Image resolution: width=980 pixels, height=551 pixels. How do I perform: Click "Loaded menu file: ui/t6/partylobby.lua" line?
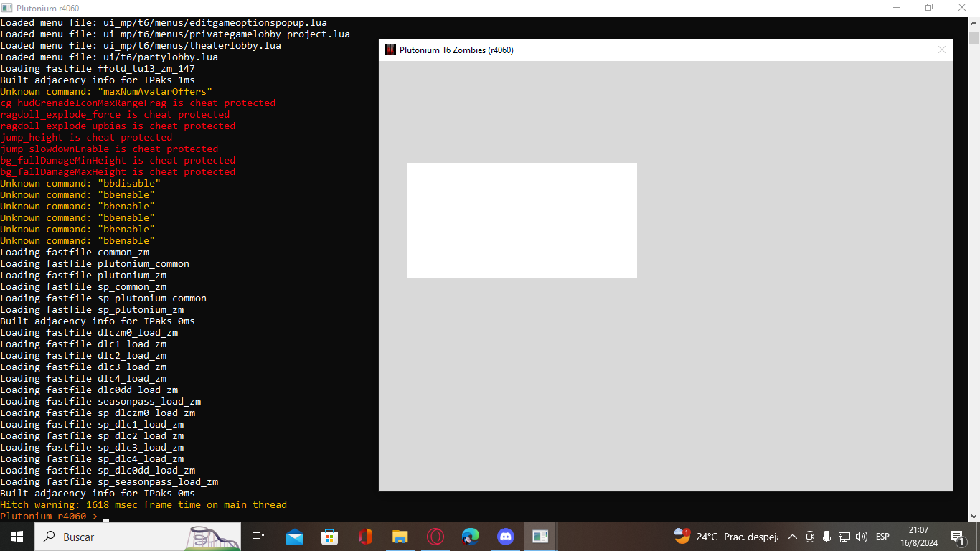tap(109, 57)
